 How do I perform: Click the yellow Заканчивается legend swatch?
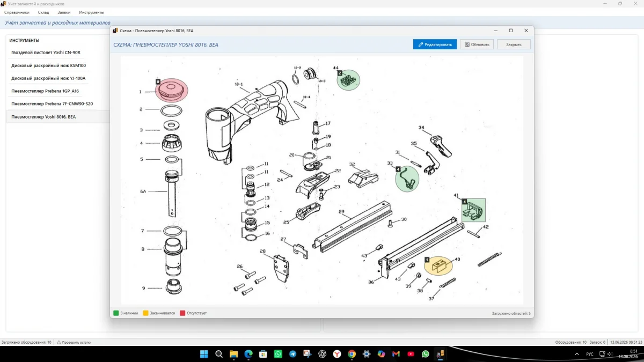click(146, 313)
